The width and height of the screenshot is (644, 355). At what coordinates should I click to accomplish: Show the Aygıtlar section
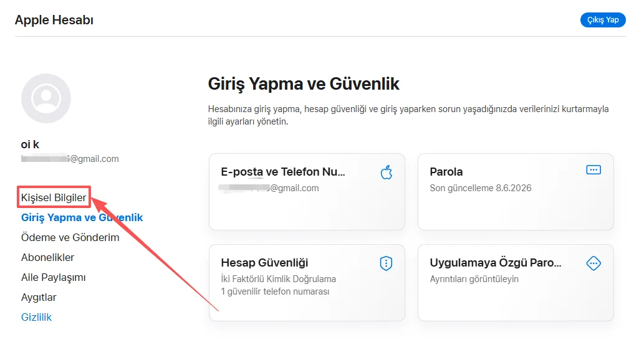[39, 297]
